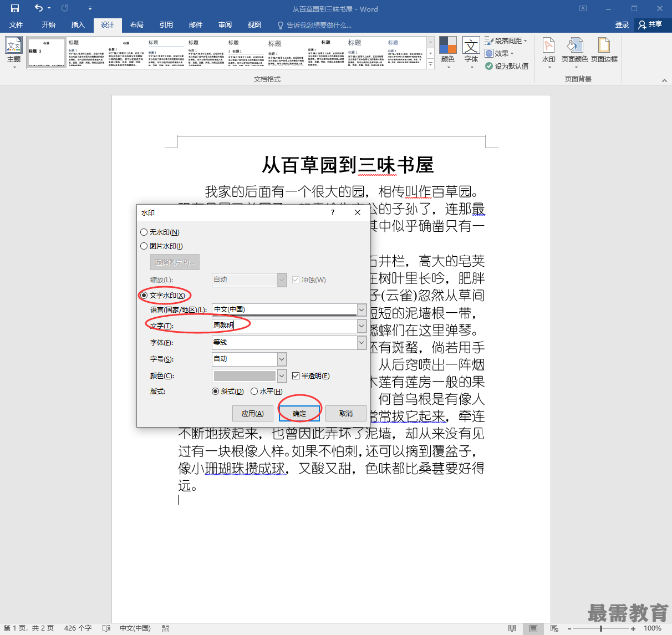Image resolution: width=672 pixels, height=635 pixels.
Task: Click the watermark text input field
Action: pos(284,326)
